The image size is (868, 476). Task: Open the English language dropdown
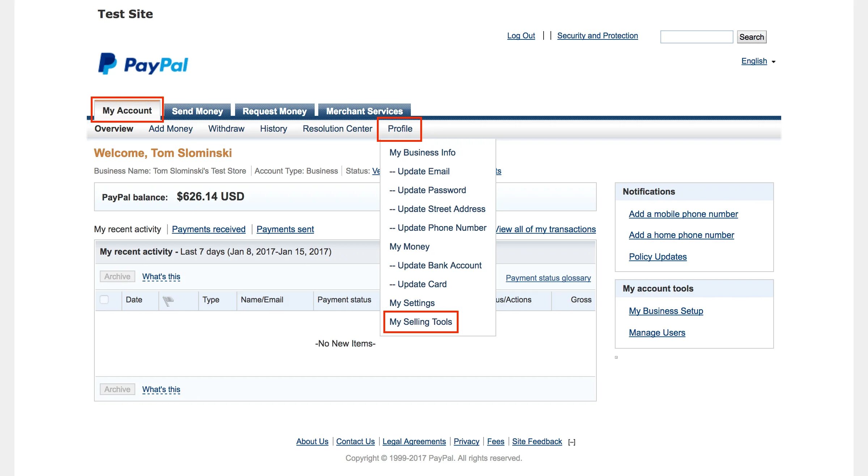[x=754, y=61]
